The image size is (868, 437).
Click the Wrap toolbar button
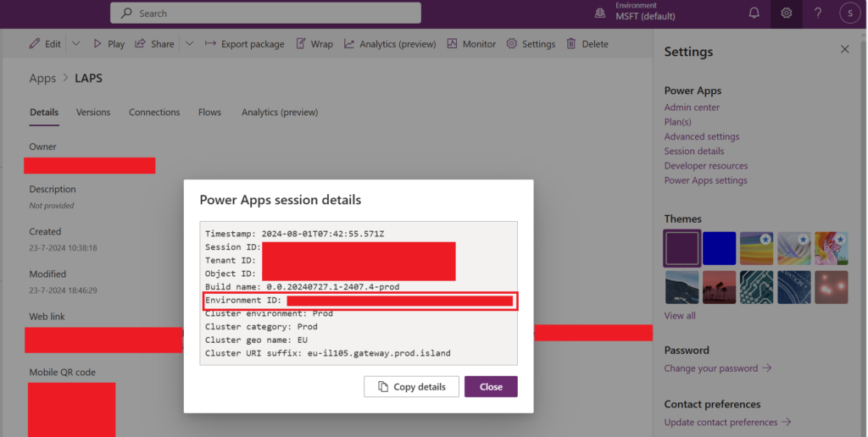click(314, 44)
